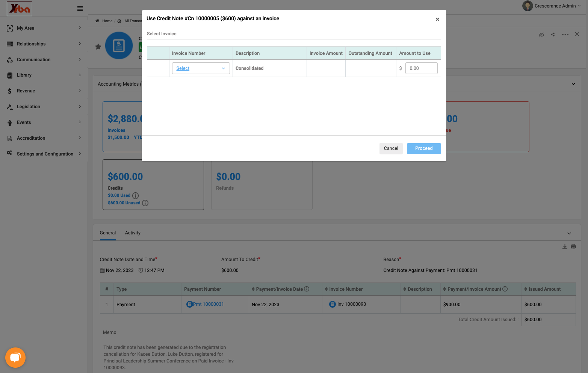Click the credit note document icon

click(x=119, y=46)
